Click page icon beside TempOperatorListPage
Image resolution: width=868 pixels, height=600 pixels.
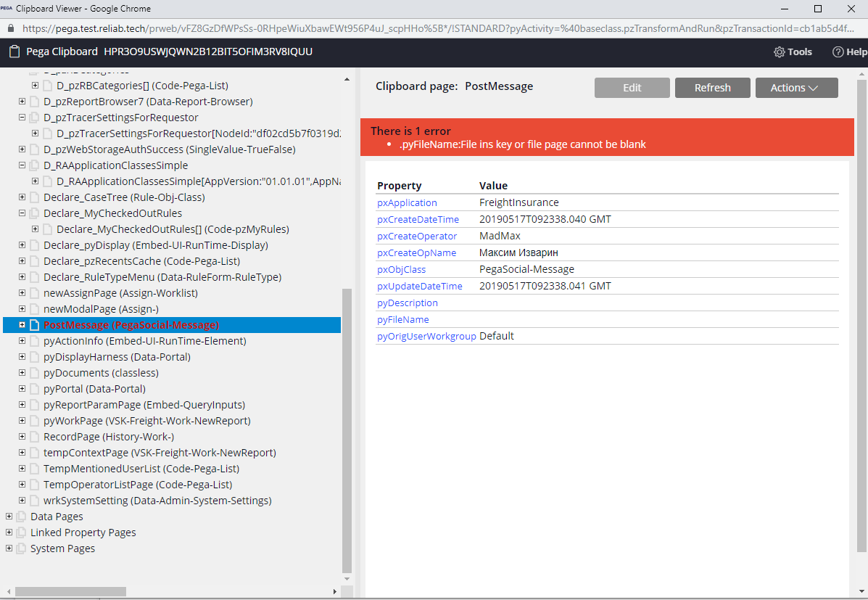coord(34,484)
